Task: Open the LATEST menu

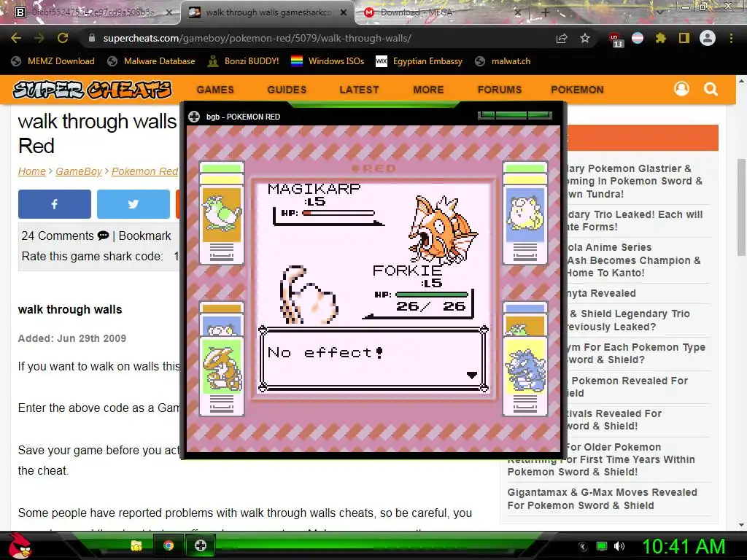Action: (359, 90)
